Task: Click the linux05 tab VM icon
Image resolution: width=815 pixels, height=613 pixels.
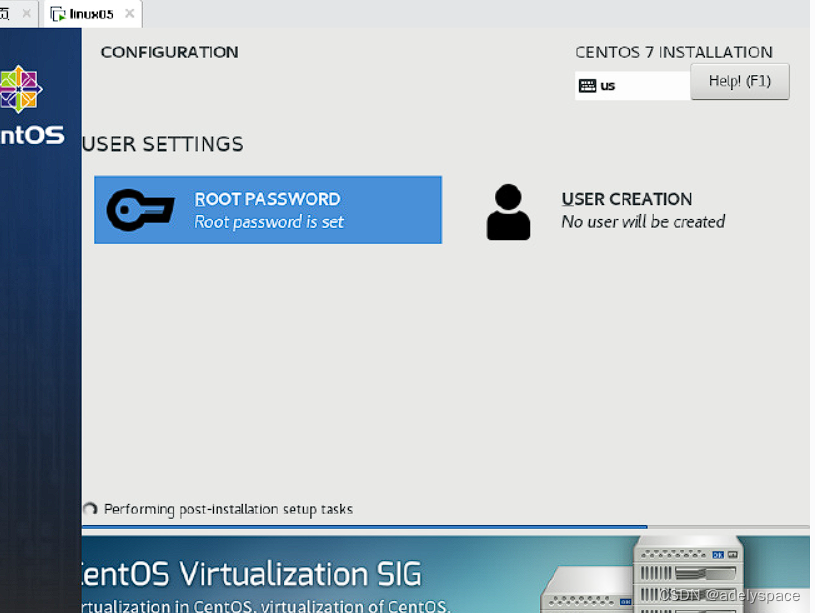Action: coord(58,14)
